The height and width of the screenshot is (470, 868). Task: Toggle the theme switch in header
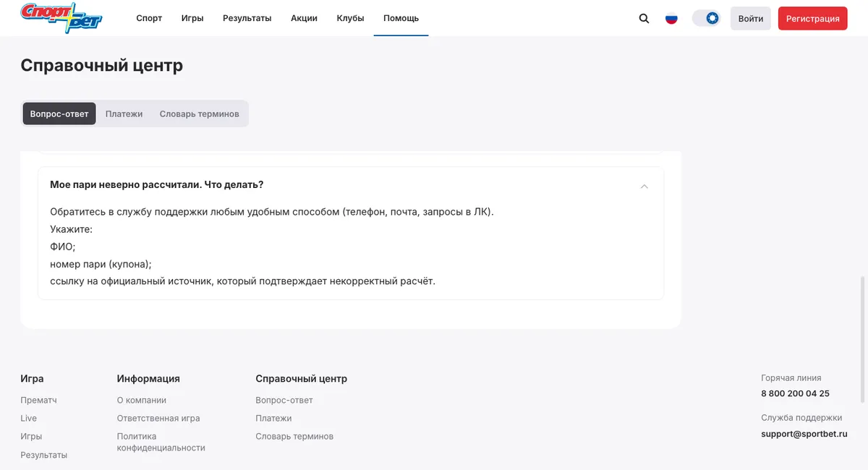click(x=706, y=18)
